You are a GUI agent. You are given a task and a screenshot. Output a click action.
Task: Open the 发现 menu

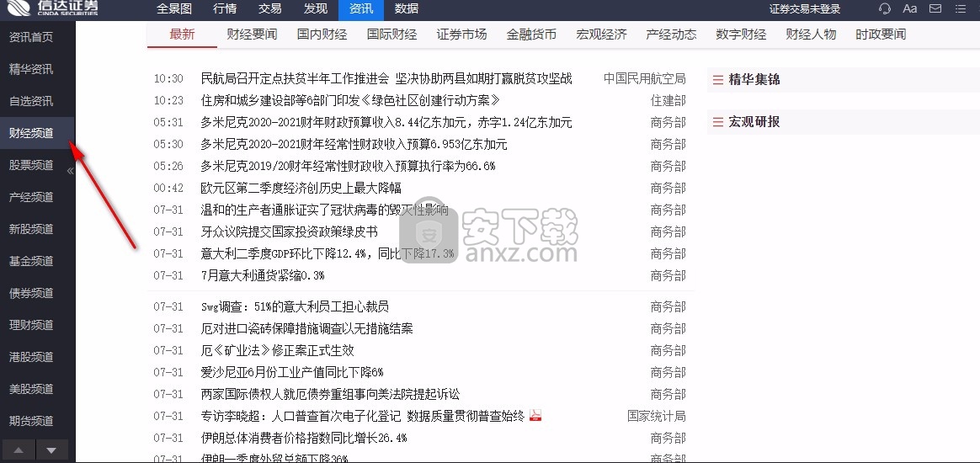[316, 8]
